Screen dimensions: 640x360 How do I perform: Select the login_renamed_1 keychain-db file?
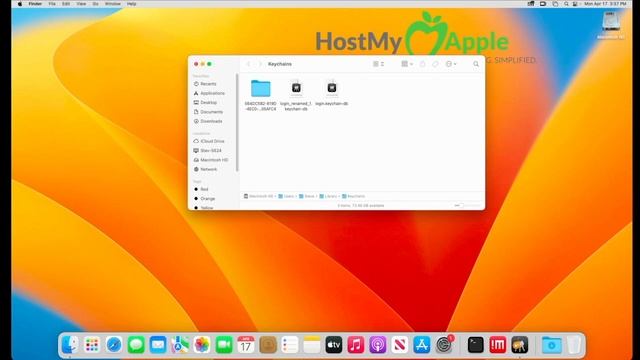point(296,88)
